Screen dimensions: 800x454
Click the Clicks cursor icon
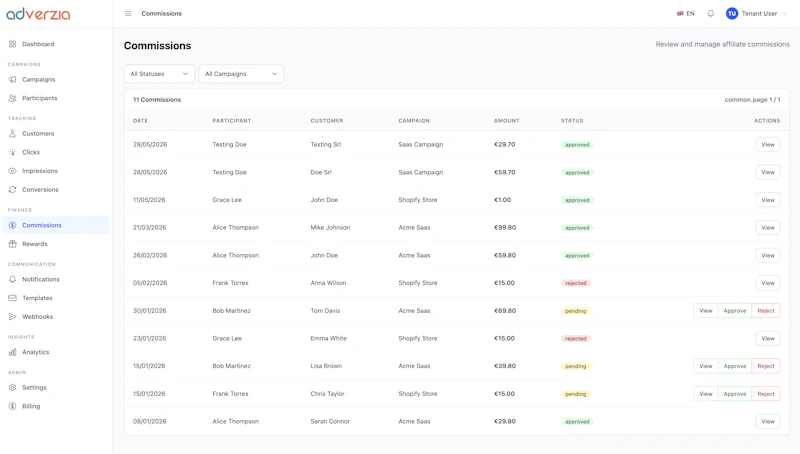coord(12,152)
